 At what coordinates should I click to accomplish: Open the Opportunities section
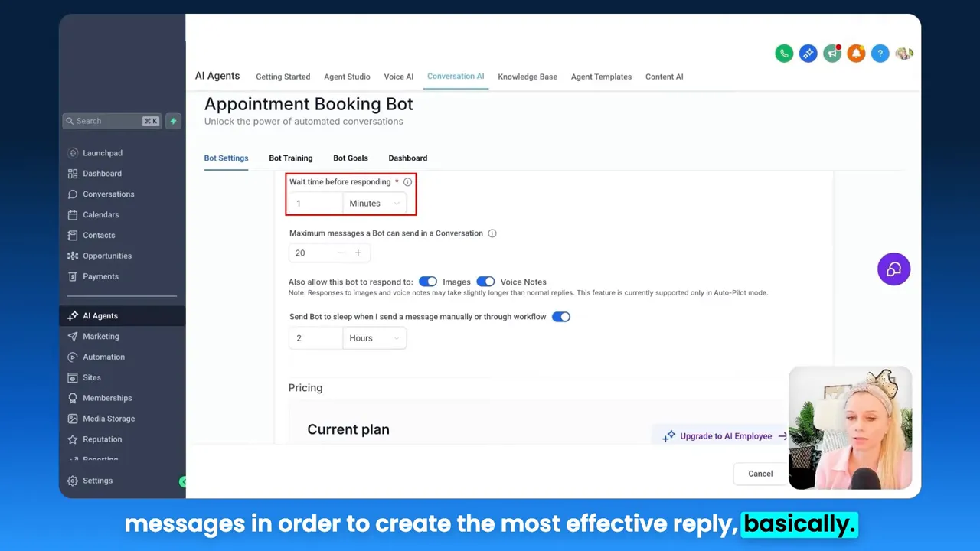click(107, 256)
